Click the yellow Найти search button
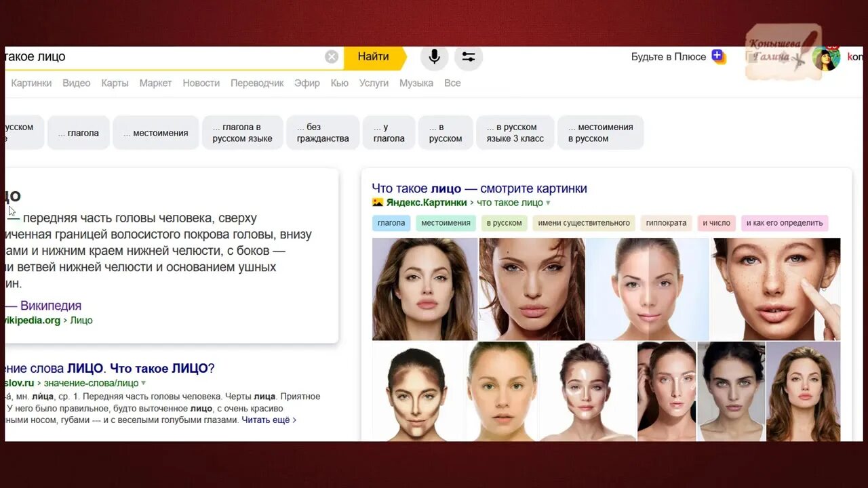The image size is (868, 488). [x=374, y=57]
